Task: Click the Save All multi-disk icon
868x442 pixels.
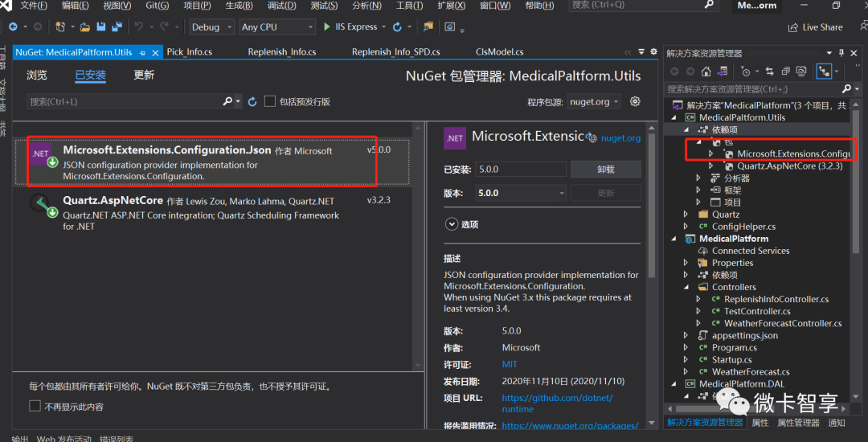Action: click(x=117, y=27)
